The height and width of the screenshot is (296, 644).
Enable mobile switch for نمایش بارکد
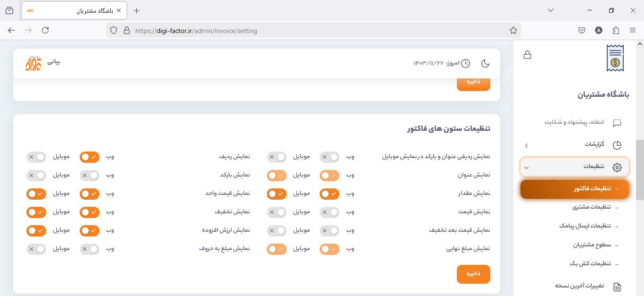click(36, 175)
